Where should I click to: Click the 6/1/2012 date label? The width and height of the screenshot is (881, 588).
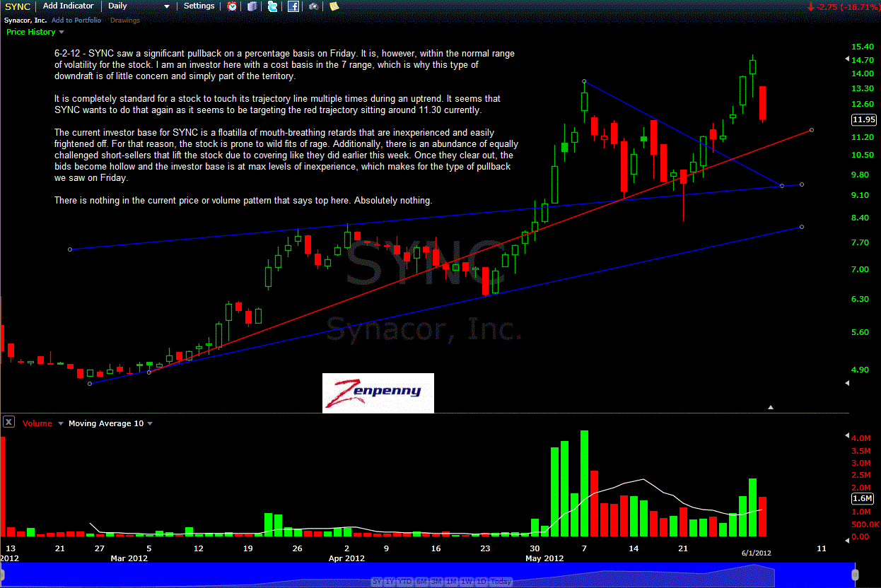[x=756, y=553]
